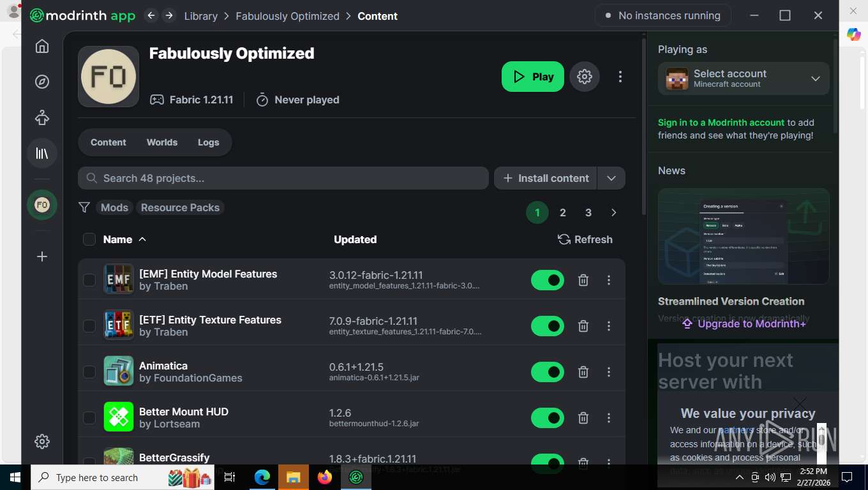Open the Library icon in sidebar
The height and width of the screenshot is (490, 868).
[x=42, y=153]
